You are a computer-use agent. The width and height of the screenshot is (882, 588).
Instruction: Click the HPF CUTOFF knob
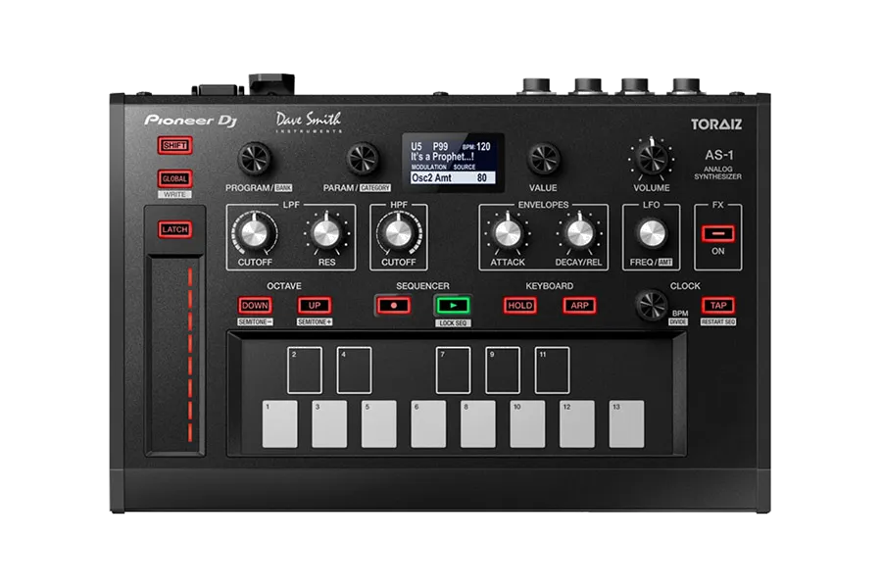click(x=398, y=233)
